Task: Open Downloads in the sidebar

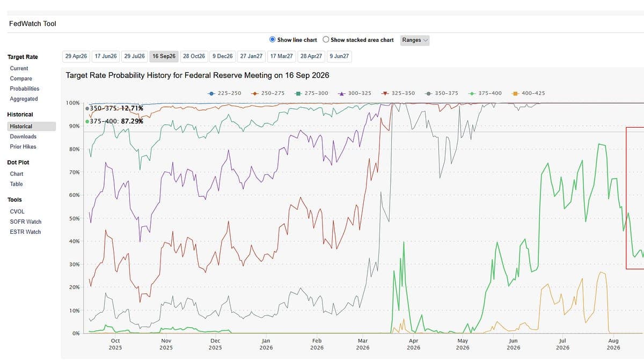Action: pos(23,136)
